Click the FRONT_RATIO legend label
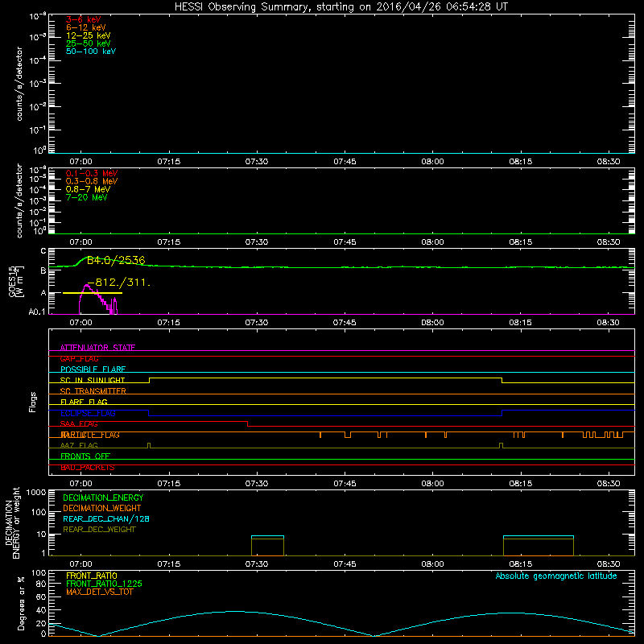Image resolution: width=644 pixels, height=644 pixels. click(x=92, y=576)
